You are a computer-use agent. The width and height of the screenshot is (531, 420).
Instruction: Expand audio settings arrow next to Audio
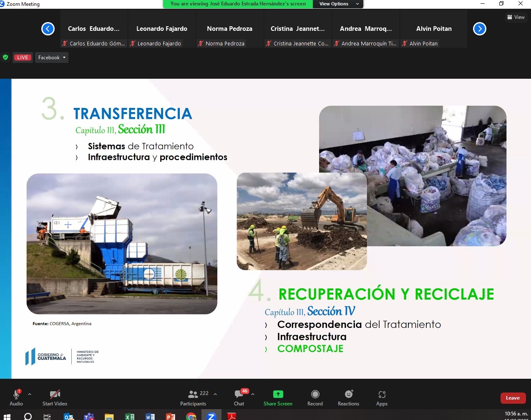[30, 394]
